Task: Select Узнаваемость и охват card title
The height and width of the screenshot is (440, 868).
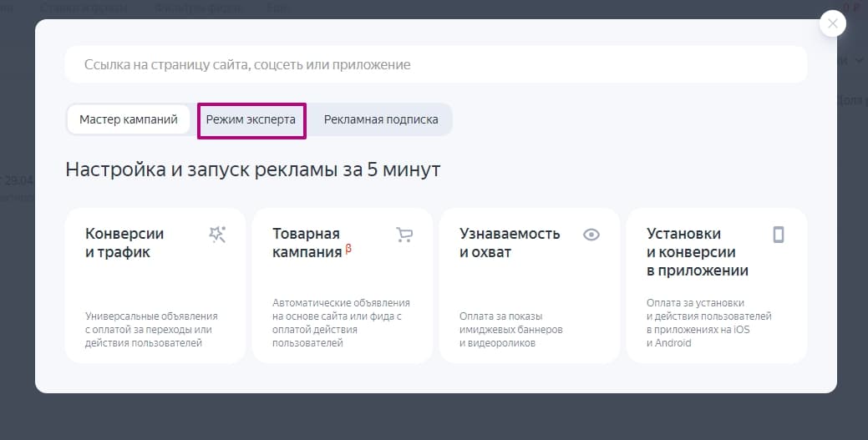Action: tap(510, 242)
